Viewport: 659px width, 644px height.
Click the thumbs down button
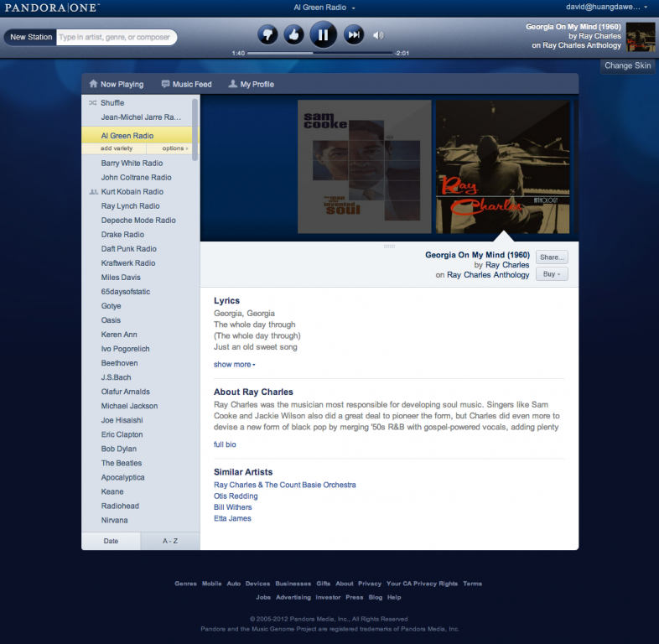tap(267, 35)
